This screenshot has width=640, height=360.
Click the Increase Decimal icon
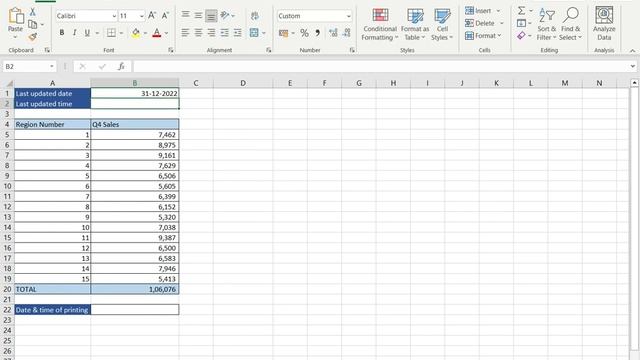(x=333, y=33)
